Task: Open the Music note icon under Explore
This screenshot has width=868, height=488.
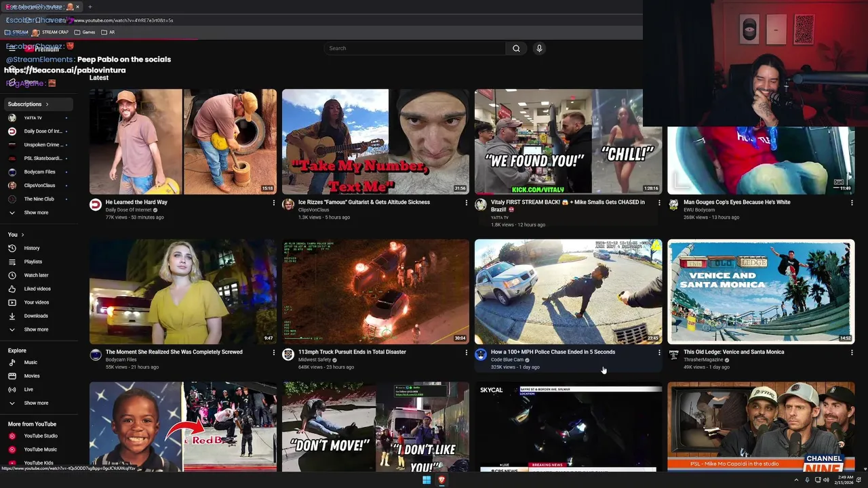Action: point(12,363)
